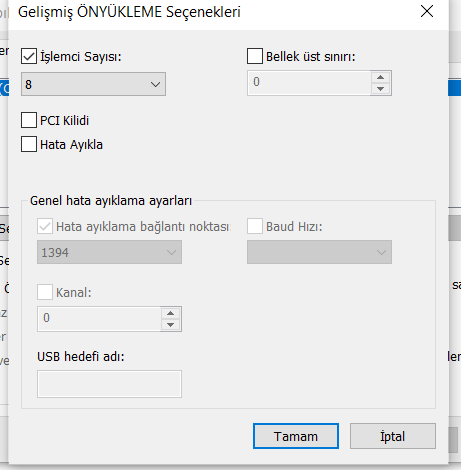The width and height of the screenshot is (461, 470).
Task: Uncheck the İşlemci Sayısı checkbox
Action: point(29,56)
